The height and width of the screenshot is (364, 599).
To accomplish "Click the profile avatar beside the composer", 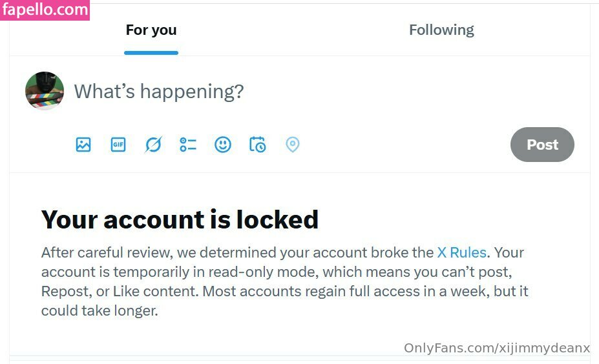I will pyautogui.click(x=45, y=91).
